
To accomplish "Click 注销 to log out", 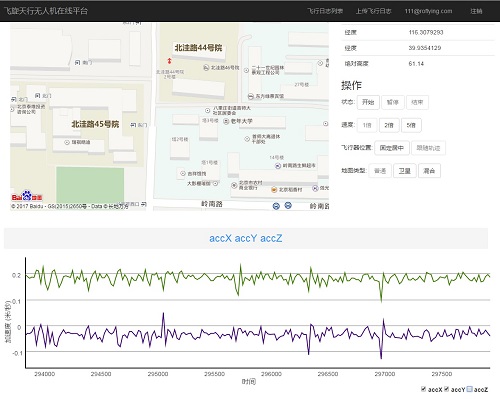I will [x=476, y=11].
